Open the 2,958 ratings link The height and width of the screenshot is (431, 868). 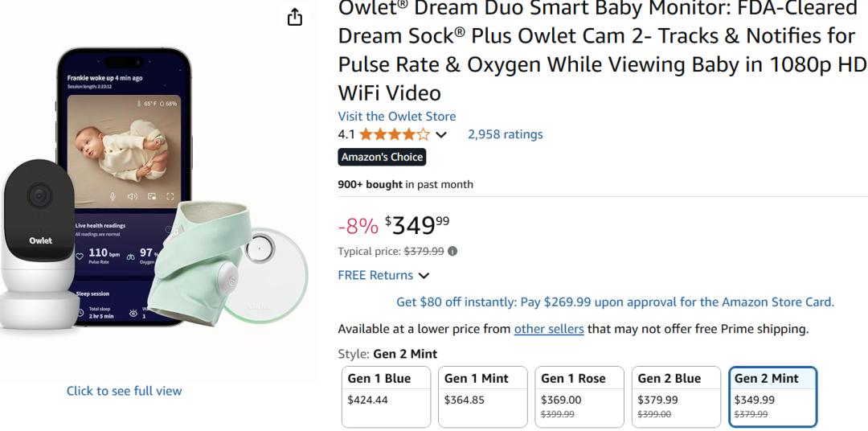(x=505, y=134)
